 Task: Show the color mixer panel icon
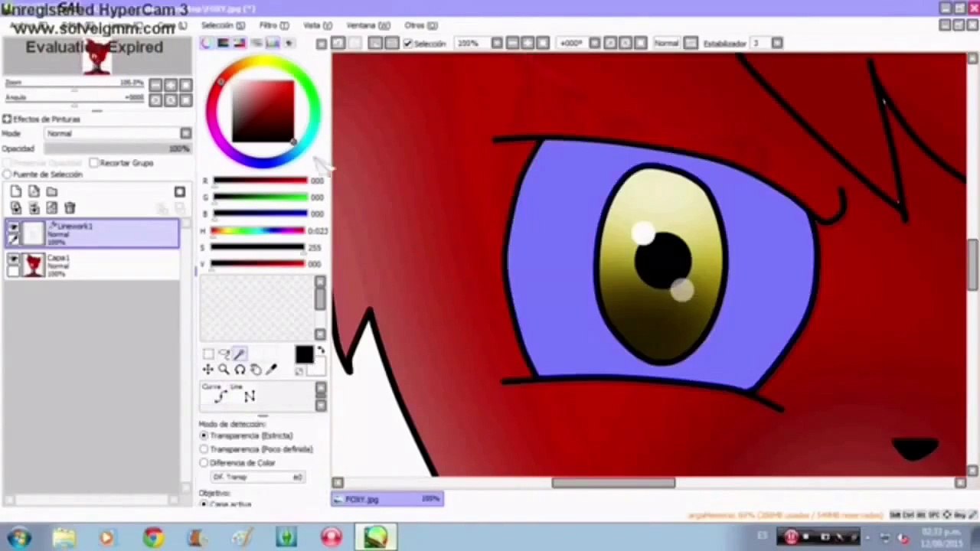(x=256, y=44)
